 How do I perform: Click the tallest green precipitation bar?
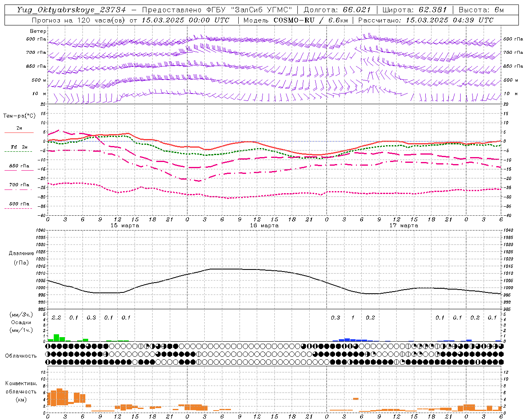tap(56, 338)
